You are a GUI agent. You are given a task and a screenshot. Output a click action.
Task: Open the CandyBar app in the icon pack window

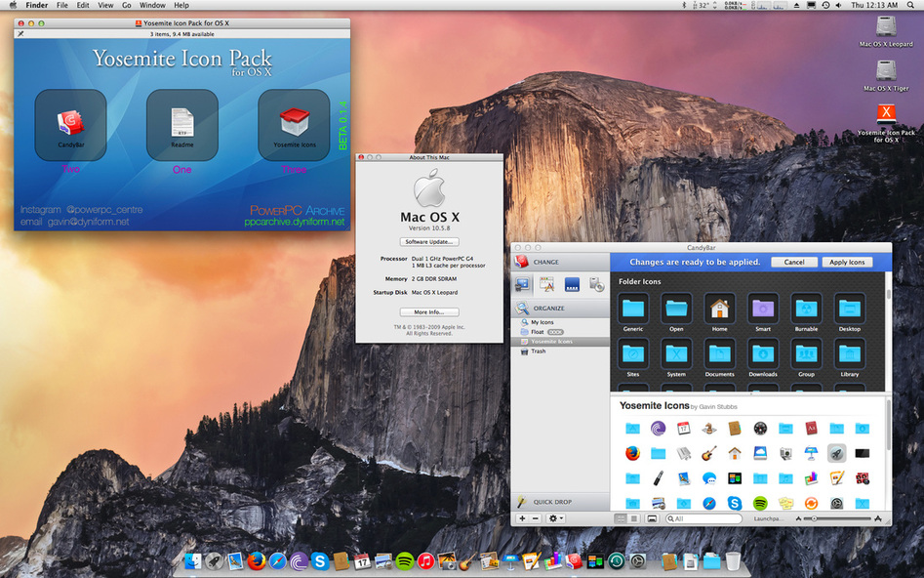click(x=70, y=123)
